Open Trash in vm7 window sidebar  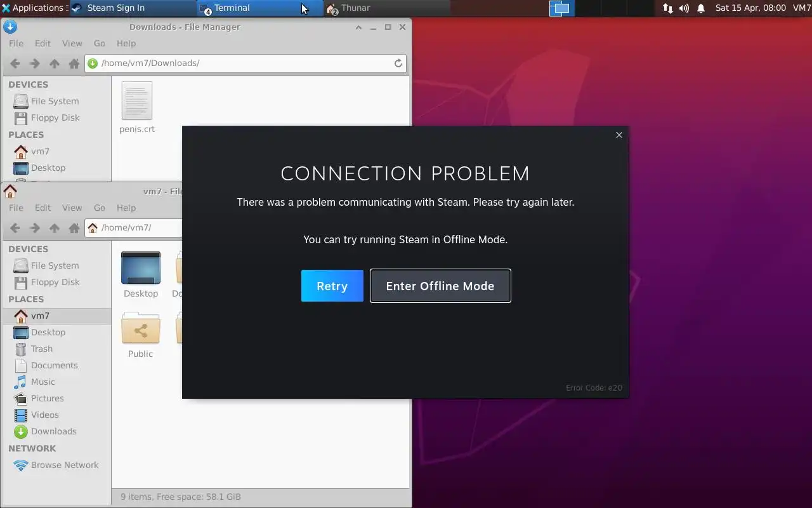coord(42,349)
